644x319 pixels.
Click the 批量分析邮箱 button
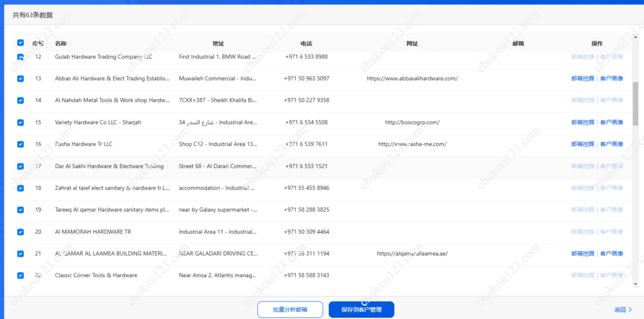(290, 310)
